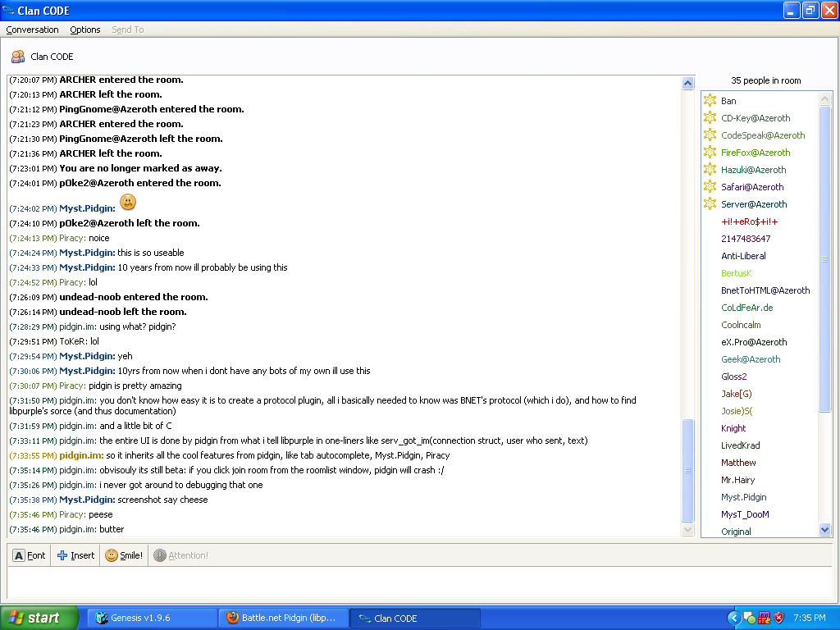The width and height of the screenshot is (840, 630).
Task: Select BertusK in the user list
Action: tap(736, 273)
